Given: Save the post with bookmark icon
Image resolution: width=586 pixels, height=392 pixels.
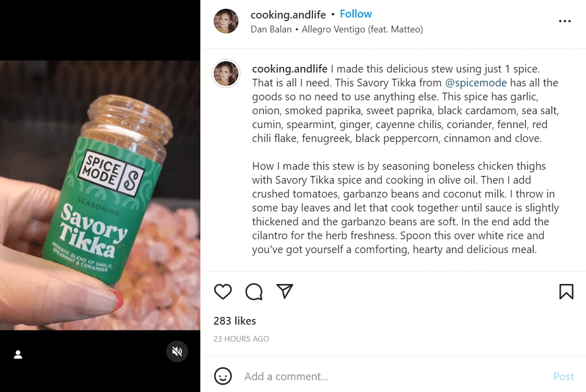Looking at the screenshot, I should point(566,292).
